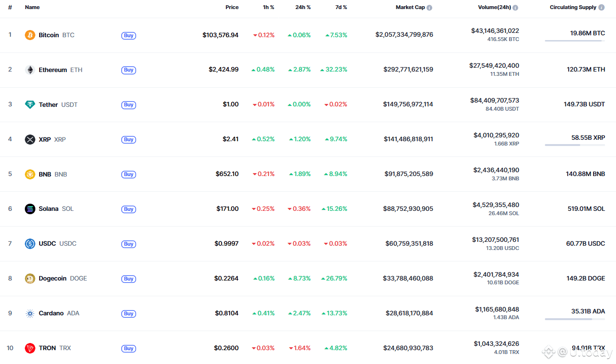
Task: Click USDC market cap $60,759,351,818
Action: pyautogui.click(x=409, y=244)
